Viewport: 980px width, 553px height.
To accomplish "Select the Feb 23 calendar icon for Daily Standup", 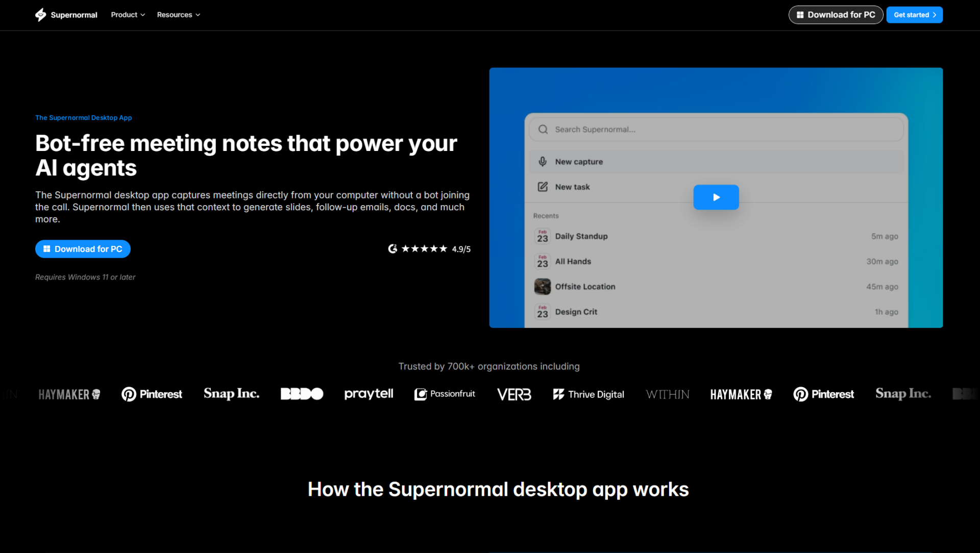I will (x=542, y=236).
